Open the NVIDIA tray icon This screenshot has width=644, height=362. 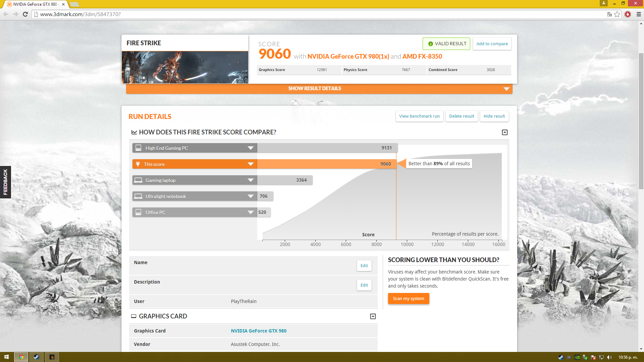pyautogui.click(x=577, y=357)
